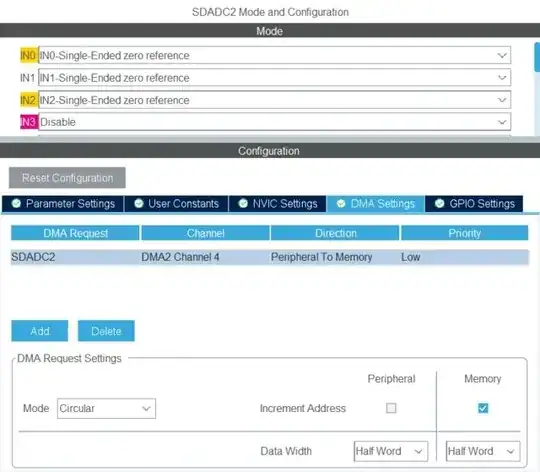This screenshot has width=540, height=472.
Task: Click the Delete button
Action: pos(106,331)
